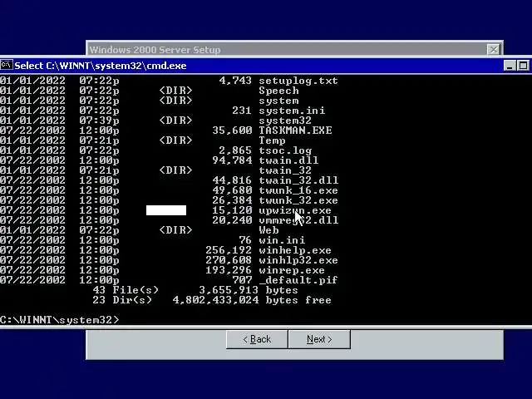Click the 3,655,913 bytes total

tap(249, 290)
